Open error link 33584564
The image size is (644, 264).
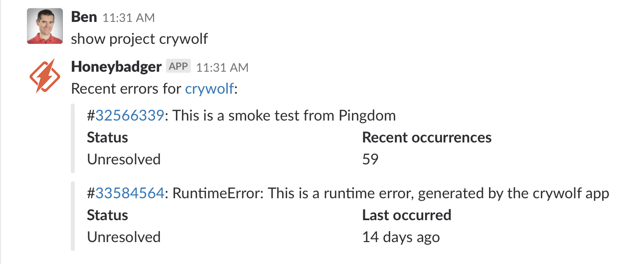(130, 193)
